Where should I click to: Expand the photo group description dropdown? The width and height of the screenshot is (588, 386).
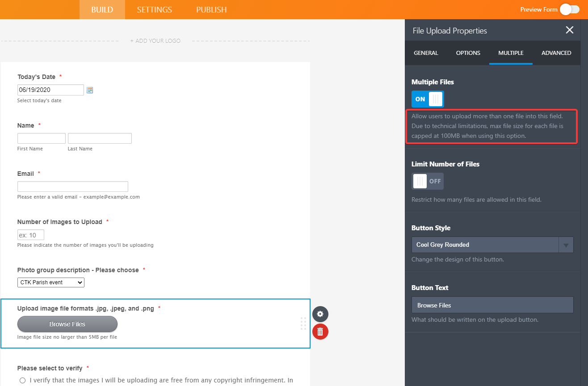pyautogui.click(x=51, y=282)
